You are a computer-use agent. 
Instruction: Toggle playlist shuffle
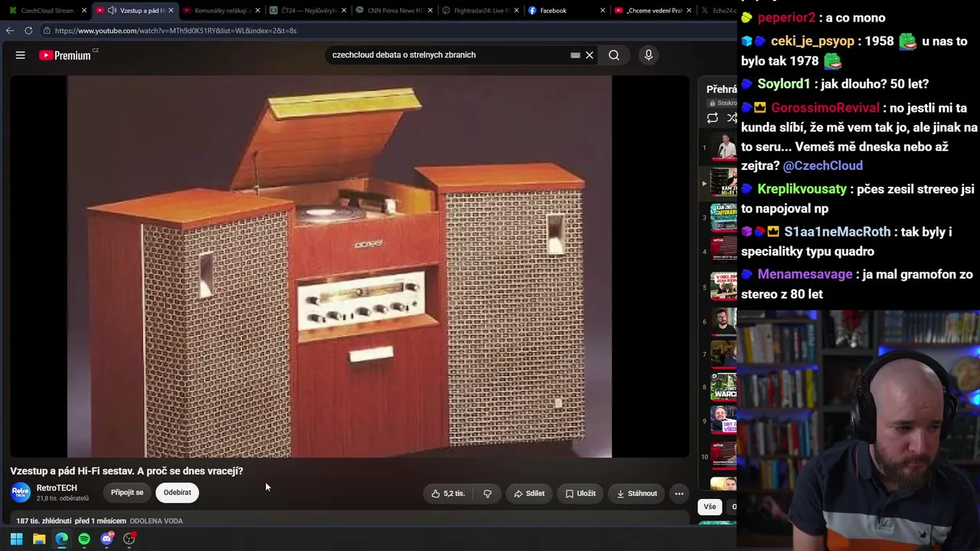732,118
